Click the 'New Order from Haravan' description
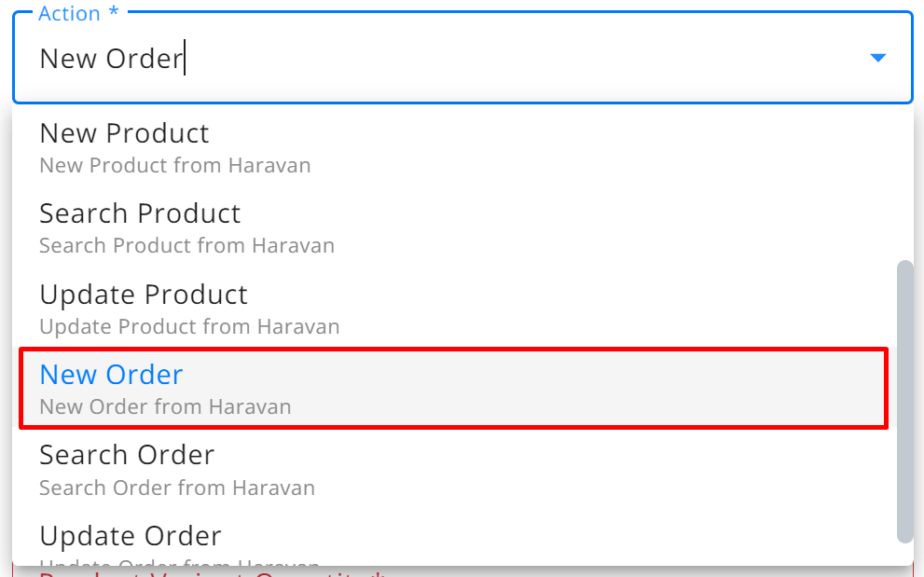Viewport: 924px width, 577px height. pos(166,406)
